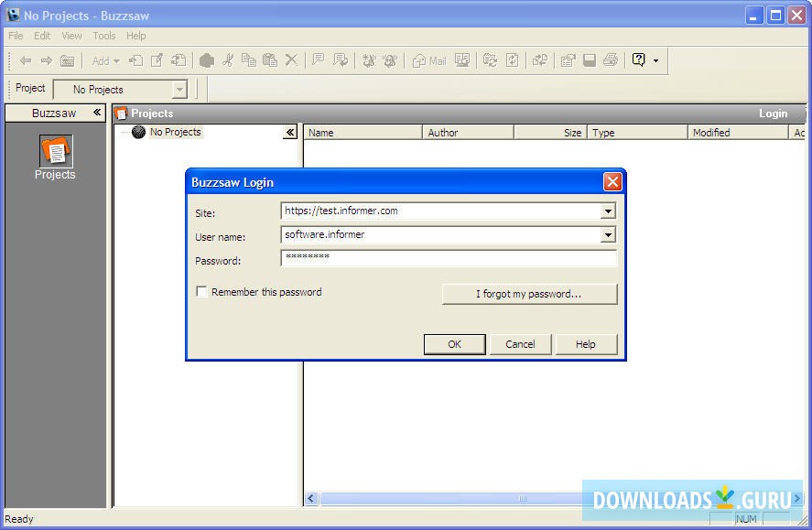The height and width of the screenshot is (530, 812).
Task: Click the Delete X toolbar icon
Action: 291,60
